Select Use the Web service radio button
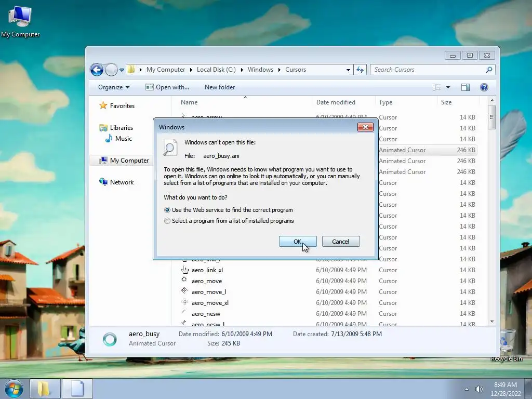 click(167, 210)
